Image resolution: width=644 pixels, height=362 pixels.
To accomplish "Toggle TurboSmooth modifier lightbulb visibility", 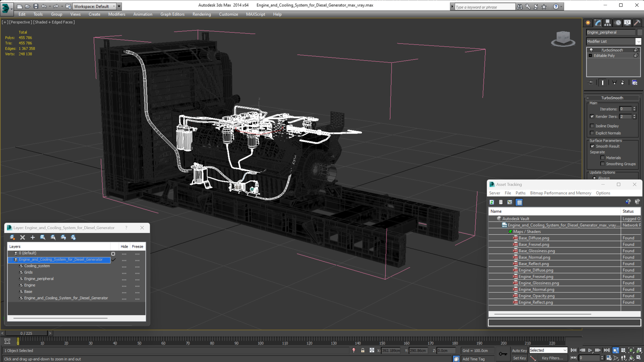I will [x=591, y=50].
